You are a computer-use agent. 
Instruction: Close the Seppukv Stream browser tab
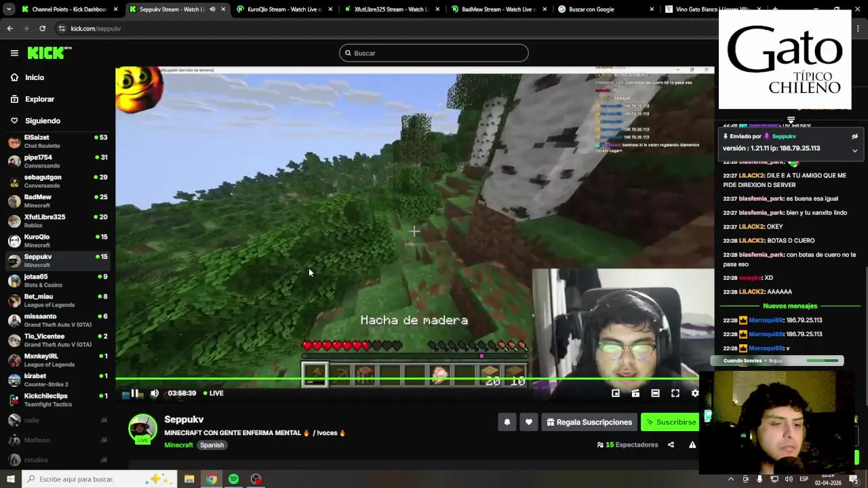pyautogui.click(x=223, y=9)
